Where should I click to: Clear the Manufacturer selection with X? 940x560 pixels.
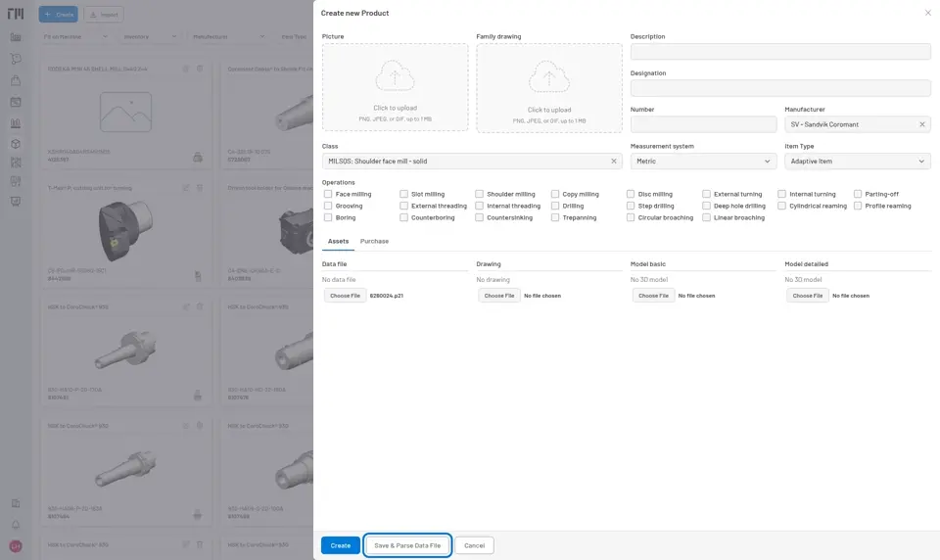coord(922,124)
